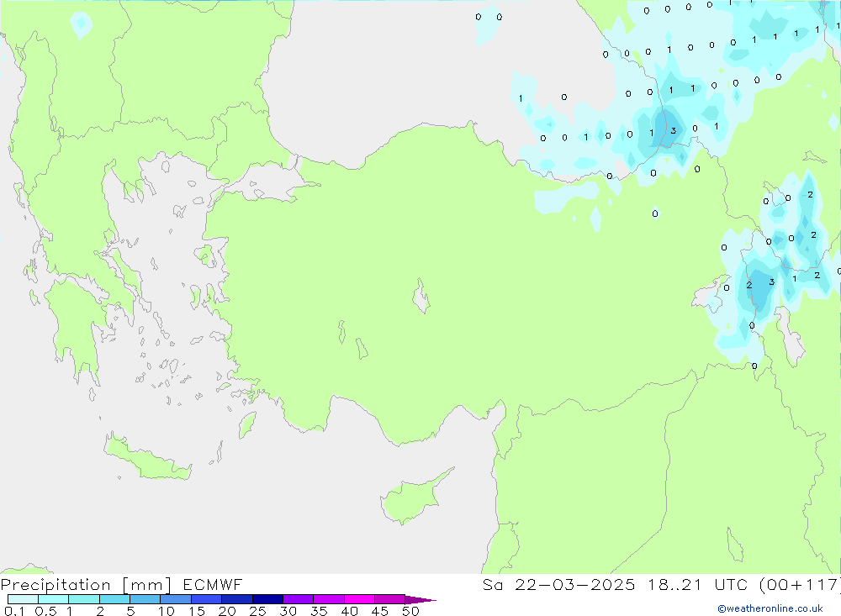This screenshot has height=616, width=841.
Task: Click the '(00+117)' forecast hour text
Action: [x=800, y=584]
